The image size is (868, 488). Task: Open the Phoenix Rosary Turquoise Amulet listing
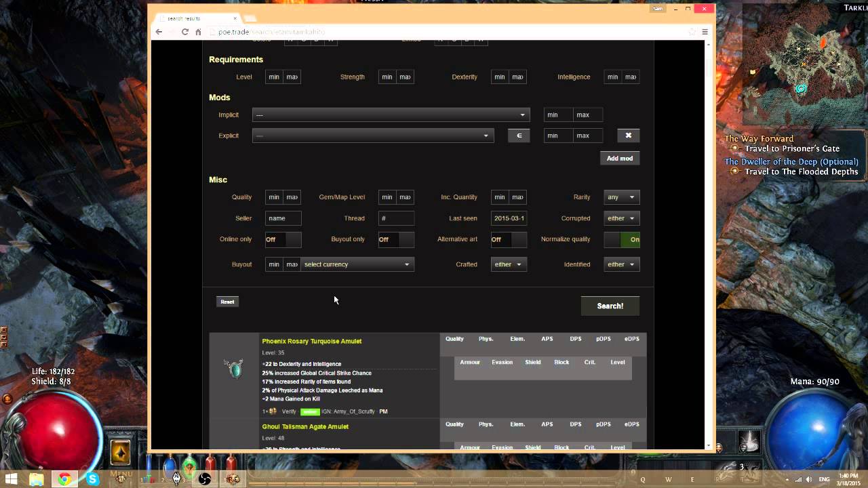312,341
